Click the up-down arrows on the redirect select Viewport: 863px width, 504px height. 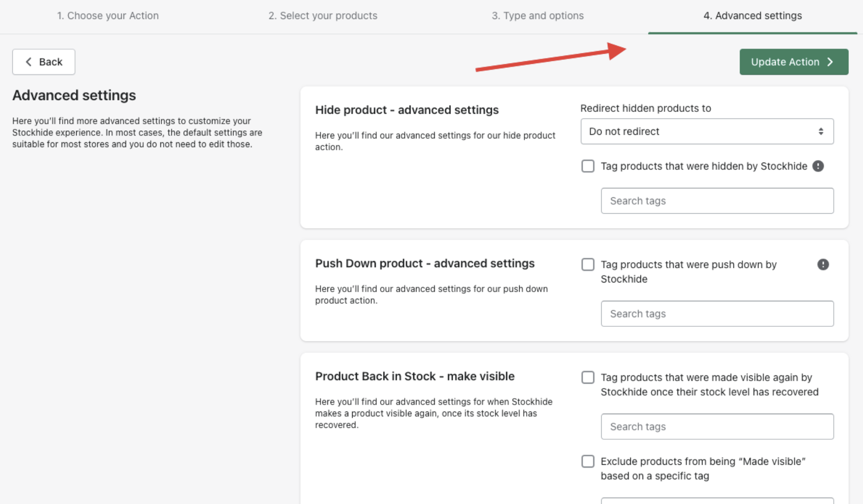click(x=821, y=131)
